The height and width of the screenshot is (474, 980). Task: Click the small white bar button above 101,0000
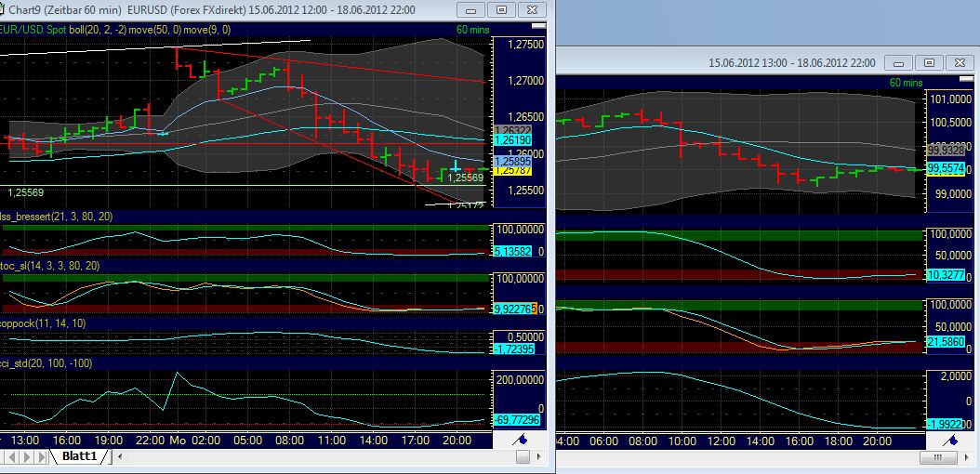point(968,81)
